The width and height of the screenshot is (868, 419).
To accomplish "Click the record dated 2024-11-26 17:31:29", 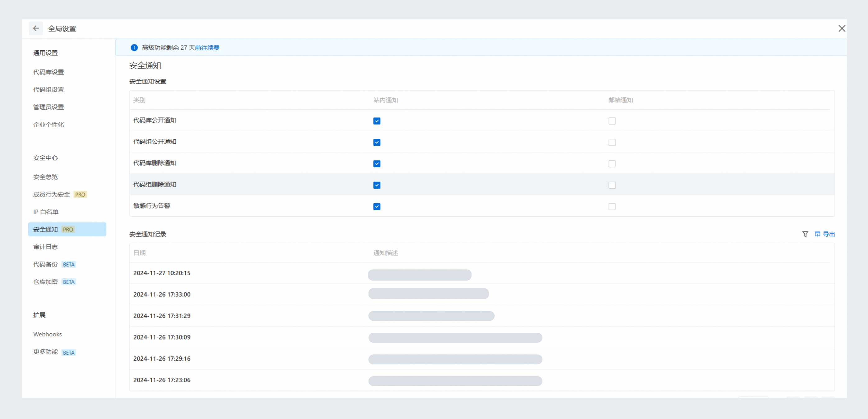I will (x=482, y=316).
